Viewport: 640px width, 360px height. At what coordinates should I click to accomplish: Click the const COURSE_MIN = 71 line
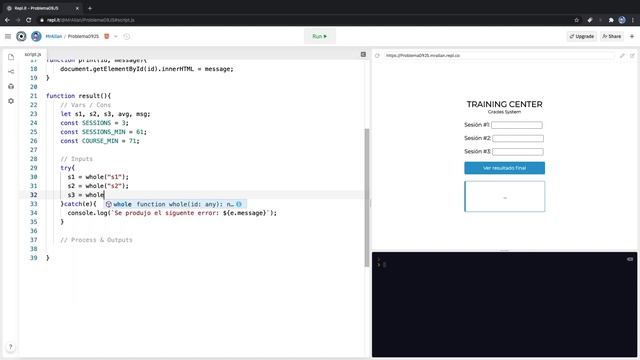[x=100, y=141]
